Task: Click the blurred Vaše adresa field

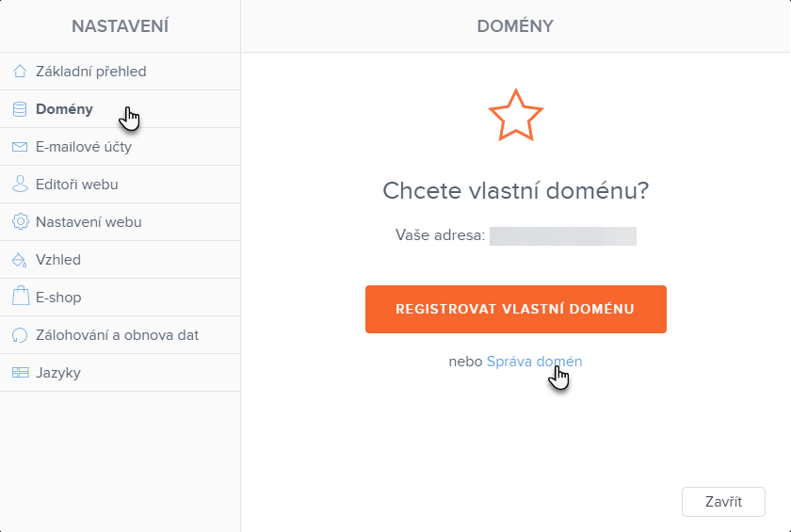Action: [563, 236]
